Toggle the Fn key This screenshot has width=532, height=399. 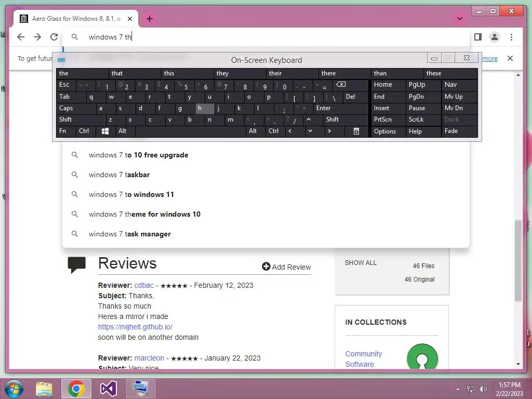(66, 131)
